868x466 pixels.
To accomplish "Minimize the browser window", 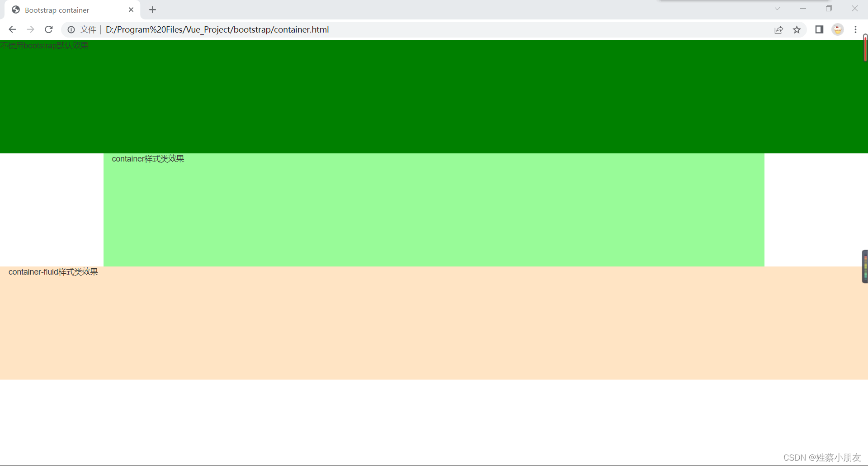I will [803, 9].
